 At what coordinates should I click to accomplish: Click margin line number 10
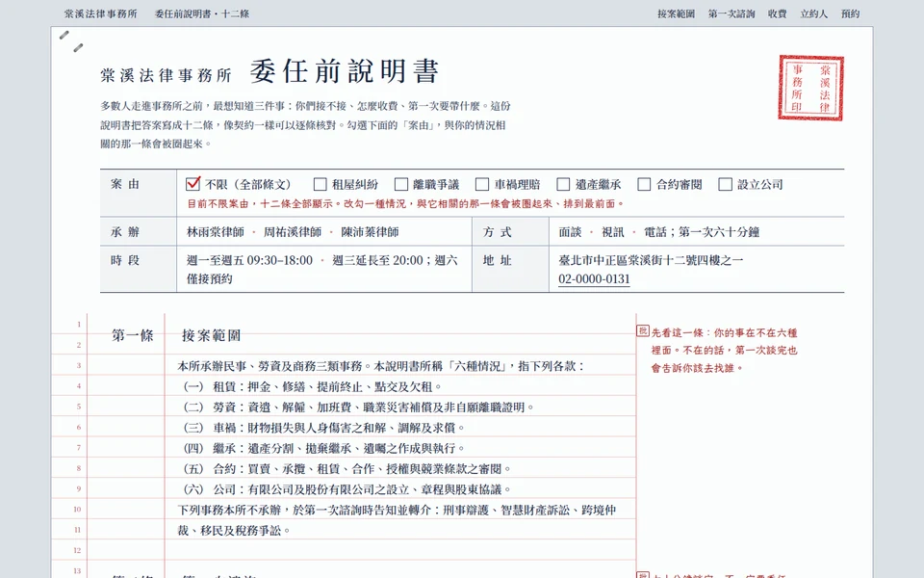pos(77,510)
